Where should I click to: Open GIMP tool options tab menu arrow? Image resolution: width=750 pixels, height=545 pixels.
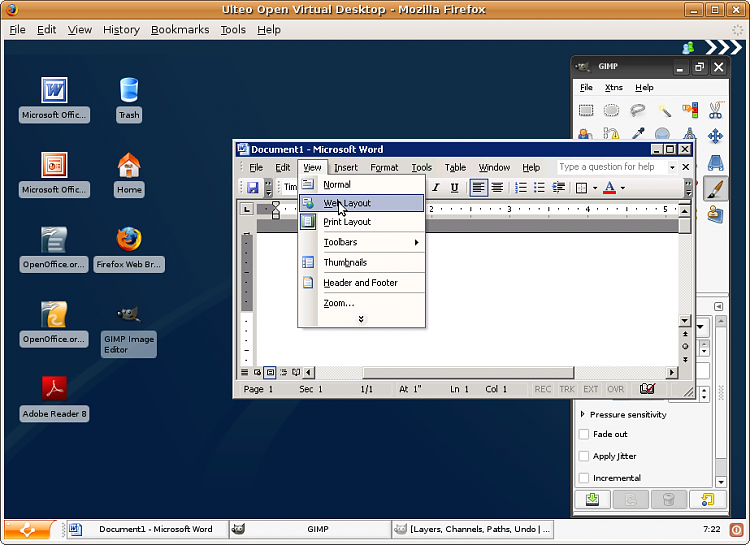(718, 306)
